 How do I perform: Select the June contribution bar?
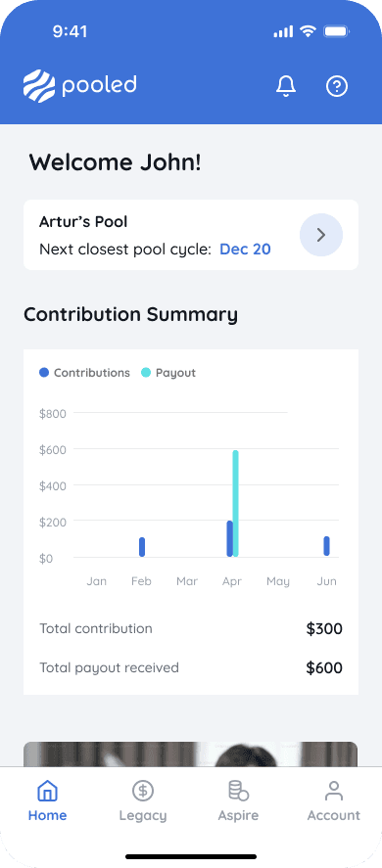pos(326,546)
